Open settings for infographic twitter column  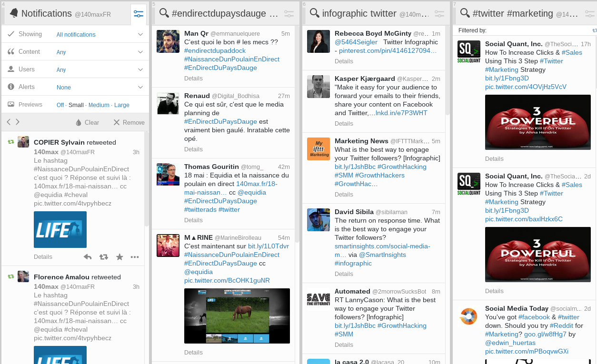[439, 14]
